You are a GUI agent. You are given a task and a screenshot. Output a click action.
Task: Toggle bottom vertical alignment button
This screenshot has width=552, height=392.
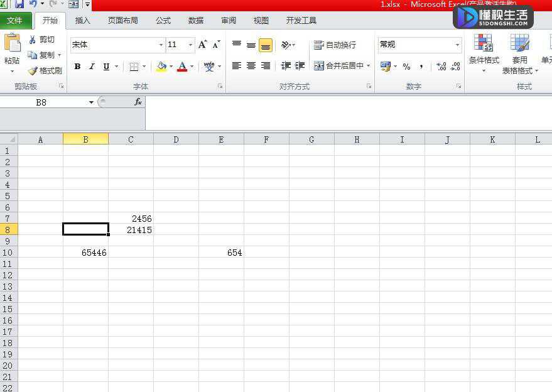coord(266,45)
